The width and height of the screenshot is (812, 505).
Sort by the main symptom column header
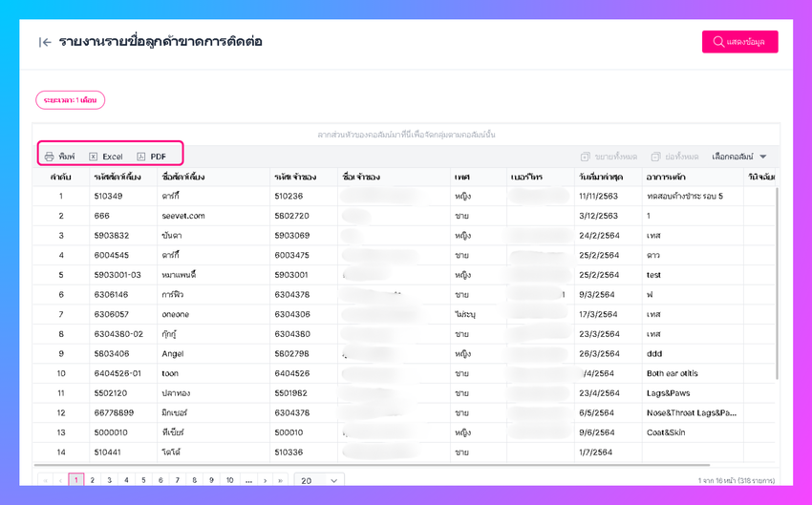tap(693, 177)
